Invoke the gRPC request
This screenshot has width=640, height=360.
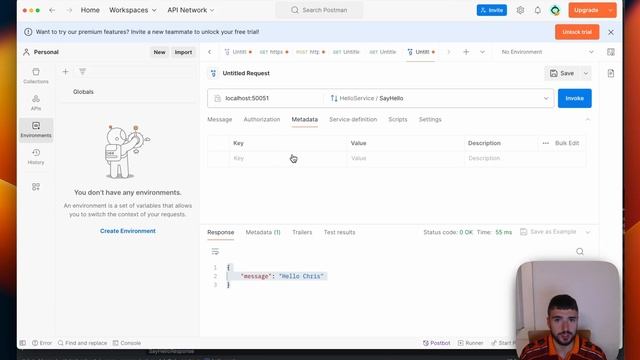coord(574,98)
